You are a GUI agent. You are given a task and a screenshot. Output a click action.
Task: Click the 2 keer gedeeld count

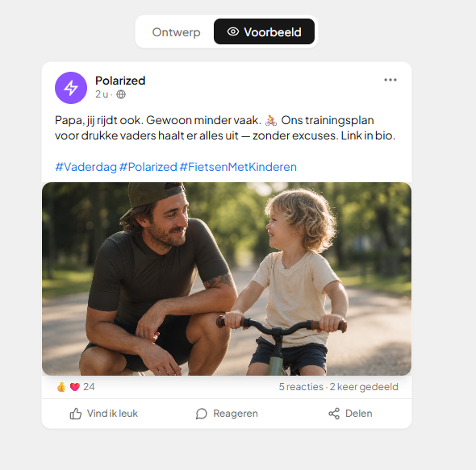[x=364, y=387]
